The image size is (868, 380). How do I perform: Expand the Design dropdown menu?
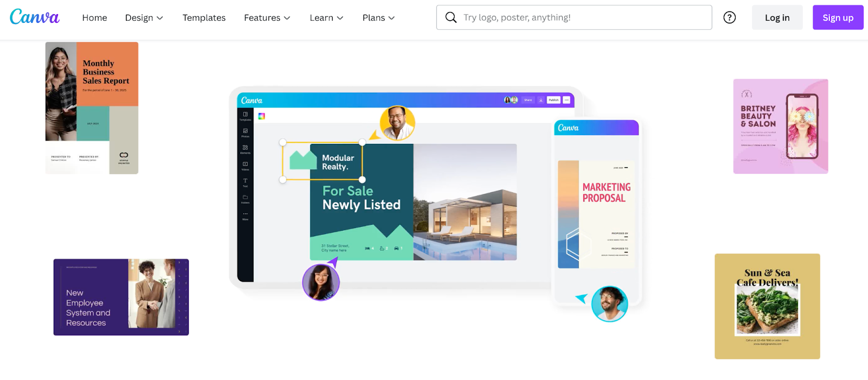144,18
